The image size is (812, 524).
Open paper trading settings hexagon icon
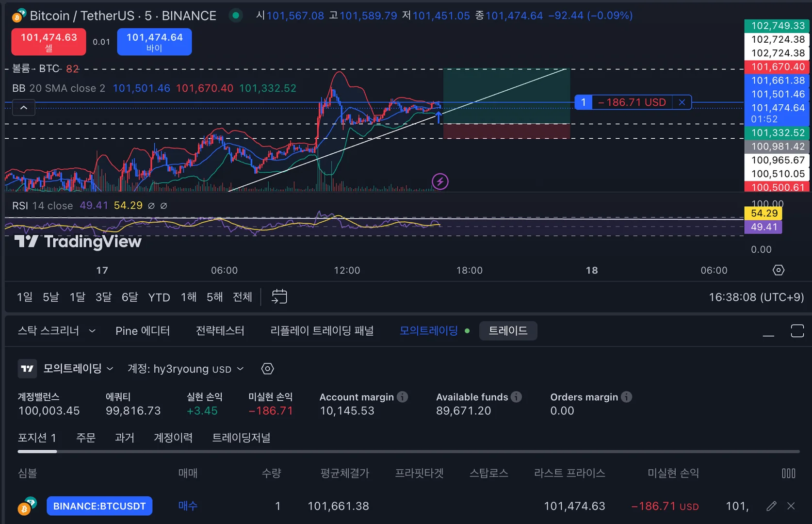click(x=268, y=369)
